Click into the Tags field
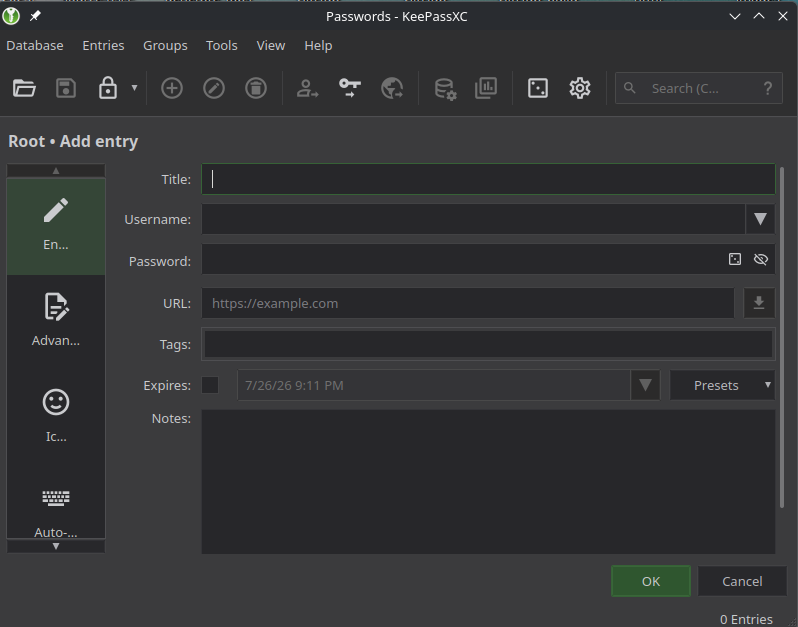Viewport: 798px width, 627px height. [x=488, y=344]
